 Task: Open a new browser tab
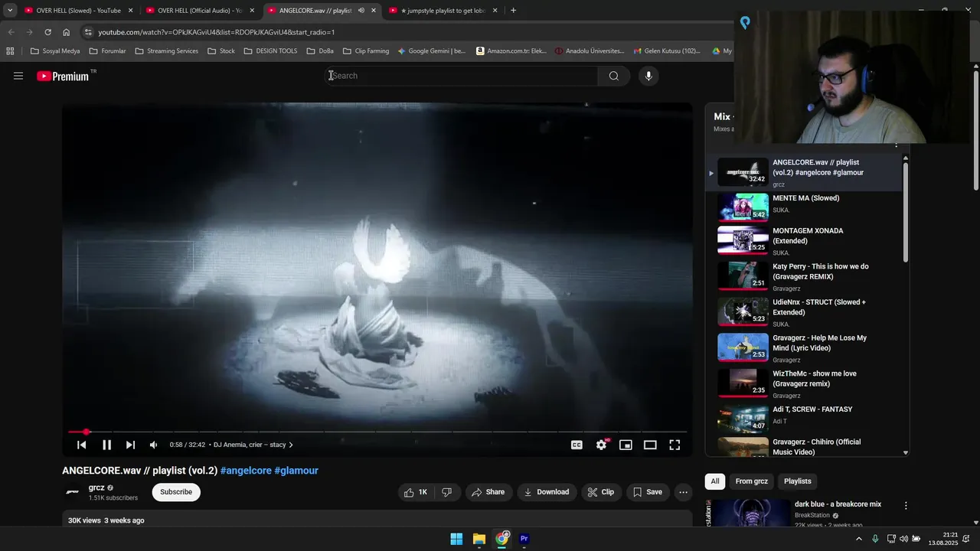513,11
